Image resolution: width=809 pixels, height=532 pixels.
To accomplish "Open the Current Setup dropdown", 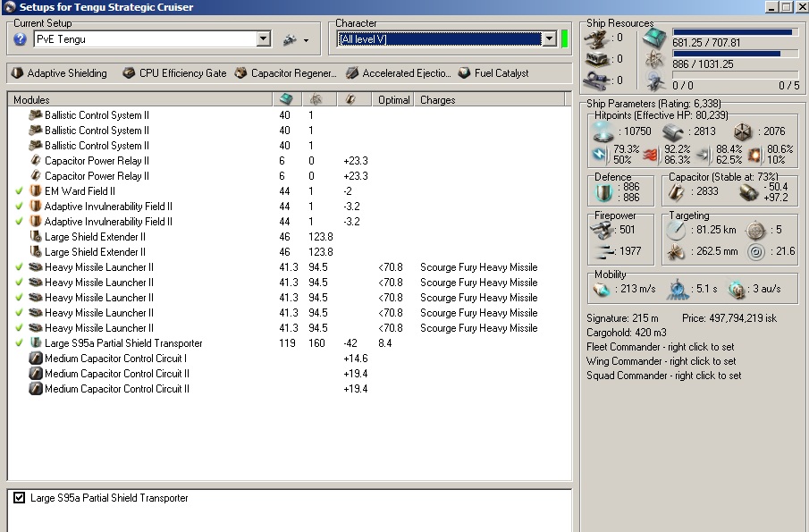I will click(x=264, y=39).
